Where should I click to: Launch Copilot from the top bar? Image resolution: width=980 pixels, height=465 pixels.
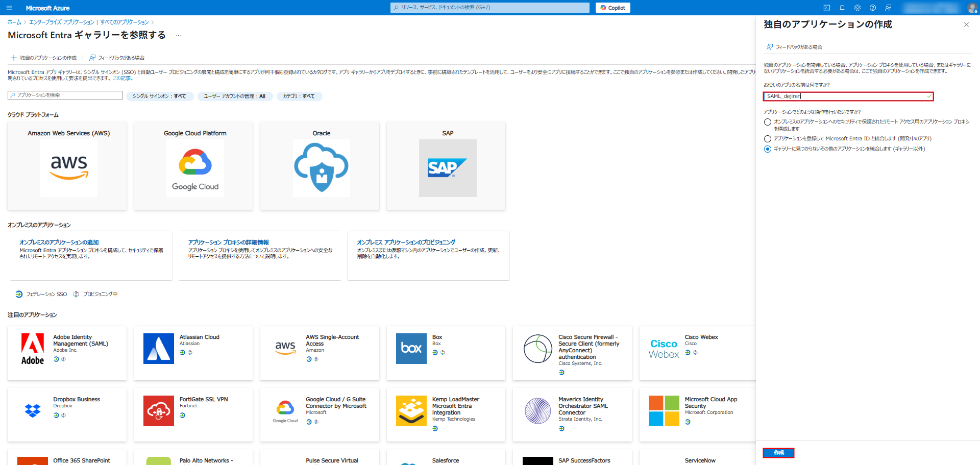(613, 8)
